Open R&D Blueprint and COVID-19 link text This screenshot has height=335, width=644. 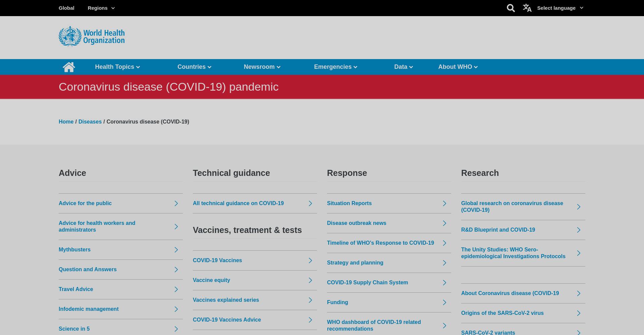[x=498, y=230]
